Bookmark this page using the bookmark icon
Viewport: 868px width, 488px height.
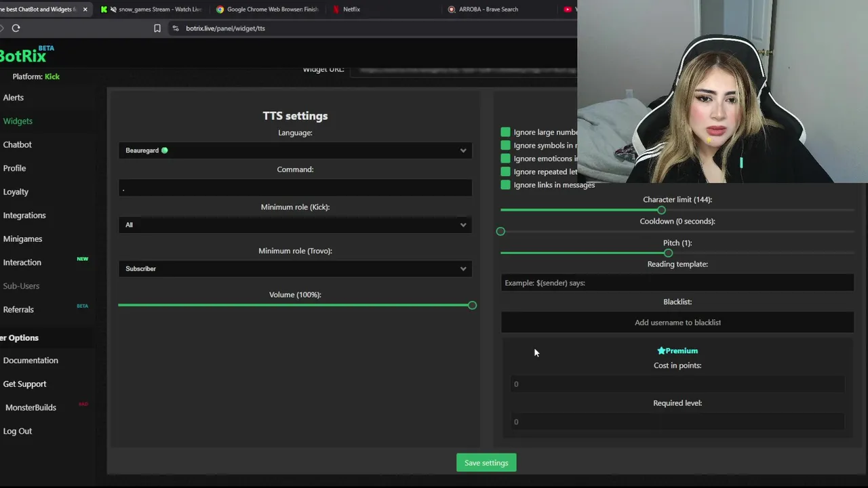pyautogui.click(x=157, y=28)
